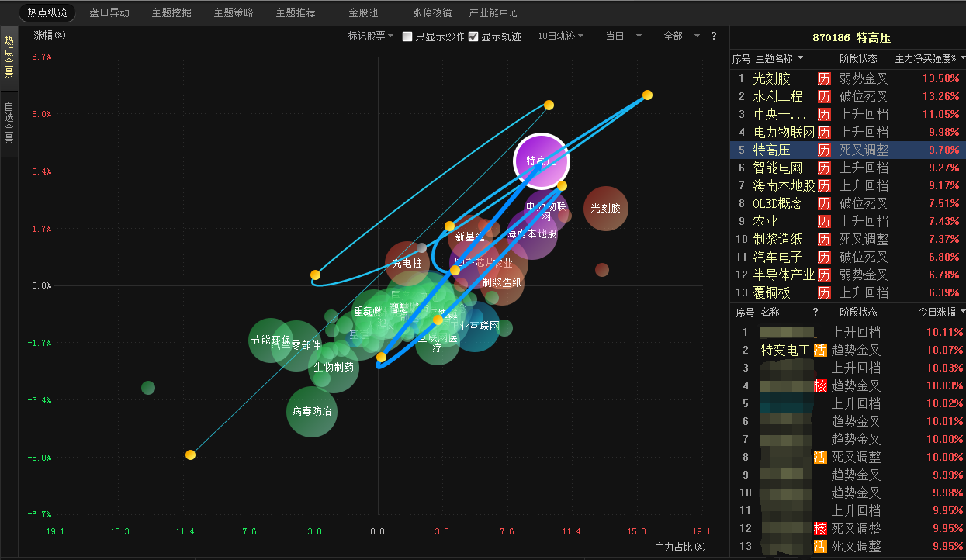Click the 核 badge in stock row 4
The width and height of the screenshot is (966, 560).
click(x=819, y=385)
